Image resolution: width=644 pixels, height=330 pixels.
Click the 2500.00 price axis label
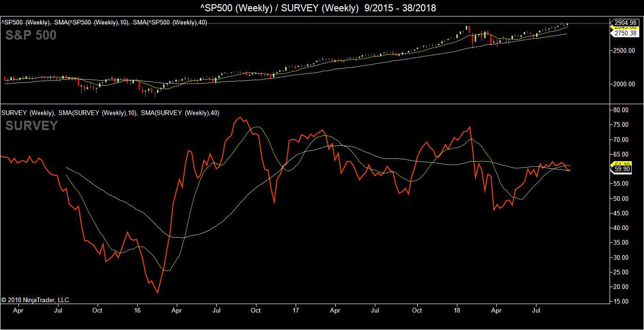click(625, 50)
